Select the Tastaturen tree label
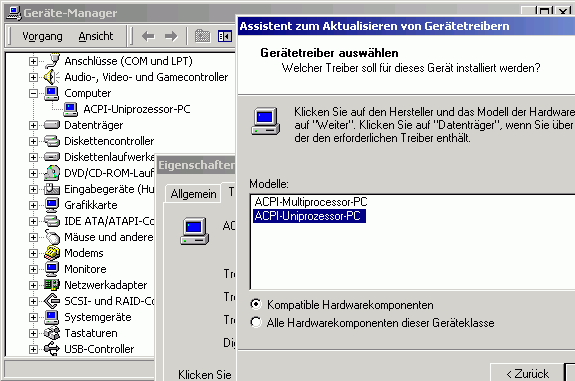575x381 pixels. click(91, 333)
